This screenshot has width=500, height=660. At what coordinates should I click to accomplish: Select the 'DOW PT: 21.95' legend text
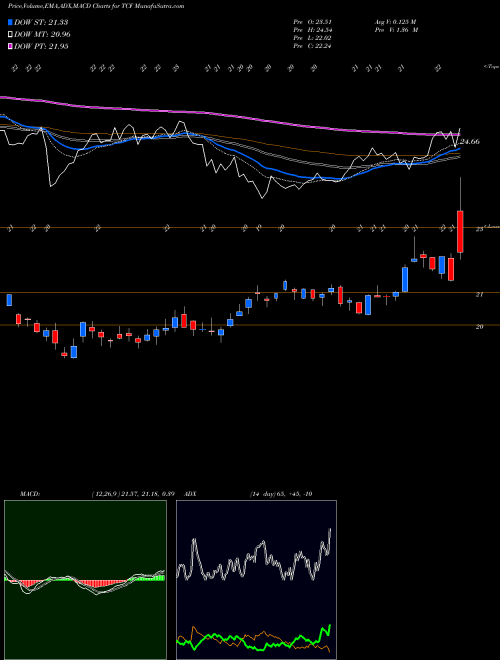pyautogui.click(x=41, y=47)
